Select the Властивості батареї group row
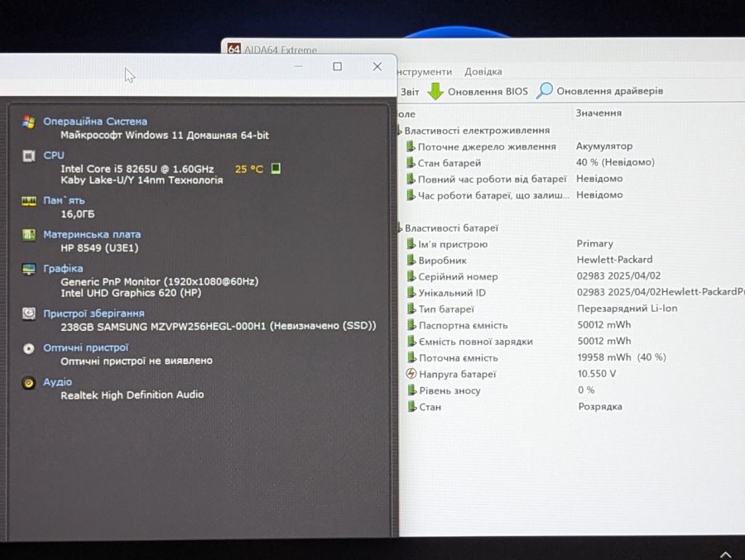The width and height of the screenshot is (745, 560). point(451,228)
